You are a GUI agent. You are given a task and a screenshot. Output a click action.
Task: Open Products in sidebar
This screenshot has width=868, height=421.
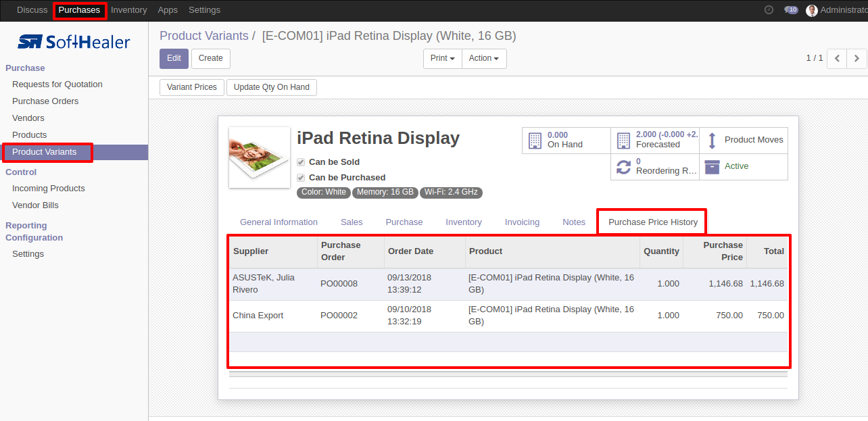click(x=30, y=135)
